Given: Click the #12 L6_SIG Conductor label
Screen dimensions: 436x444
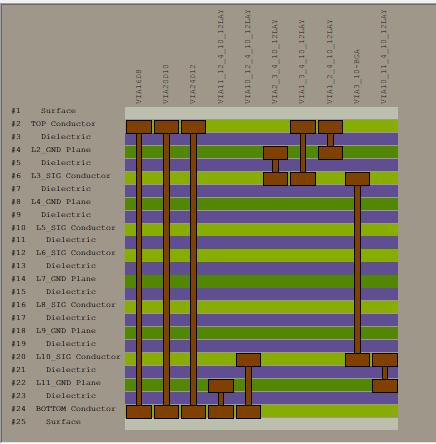Looking at the screenshot, I should pos(63,253).
